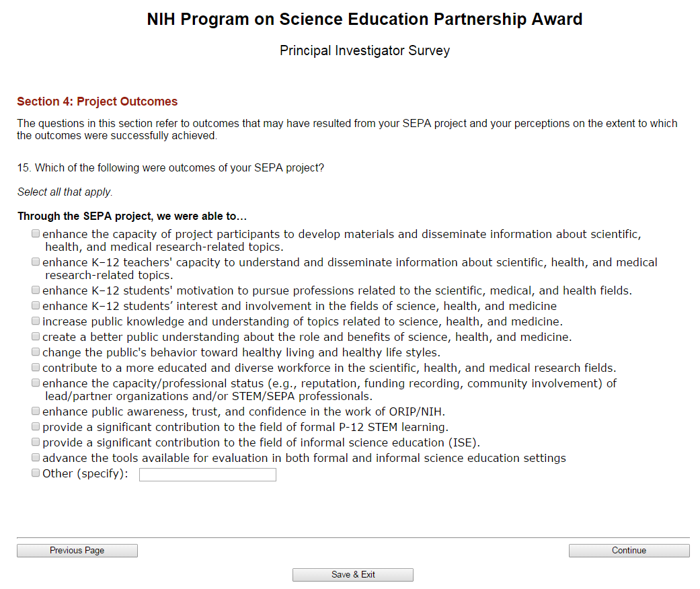Check formal P-12 STEM learning contribution box

35,427
